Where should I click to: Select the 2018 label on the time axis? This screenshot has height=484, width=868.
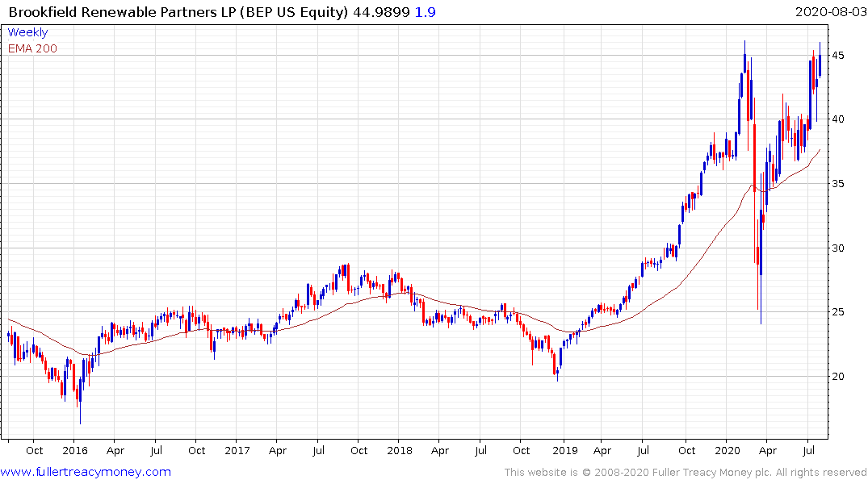[x=399, y=451]
